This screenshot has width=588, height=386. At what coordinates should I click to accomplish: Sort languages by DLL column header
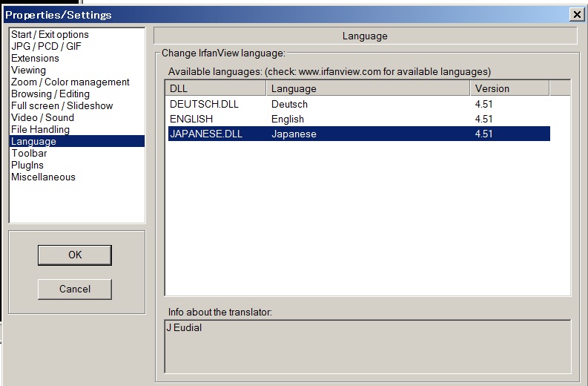(x=215, y=89)
